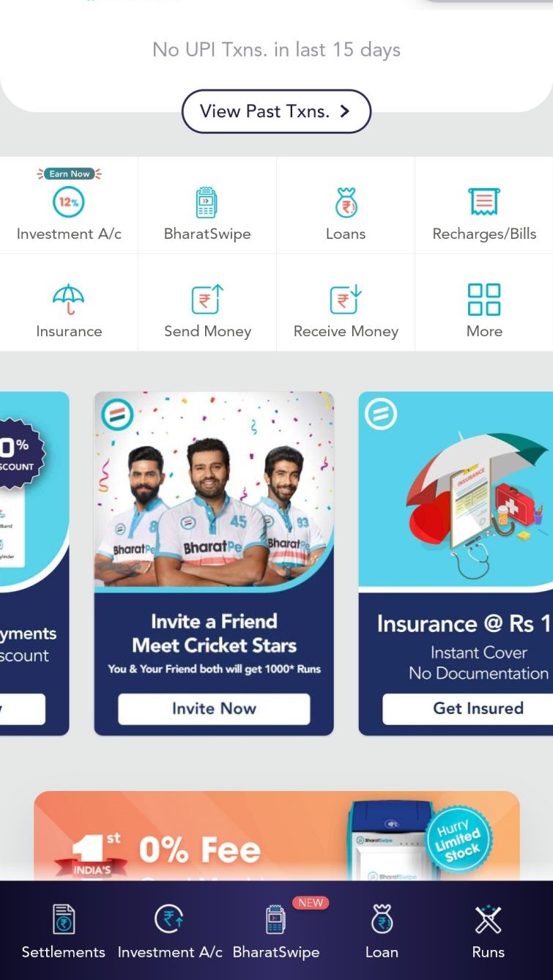This screenshot has height=980, width=553.
Task: Tap the Earn Now badge
Action: coord(69,174)
